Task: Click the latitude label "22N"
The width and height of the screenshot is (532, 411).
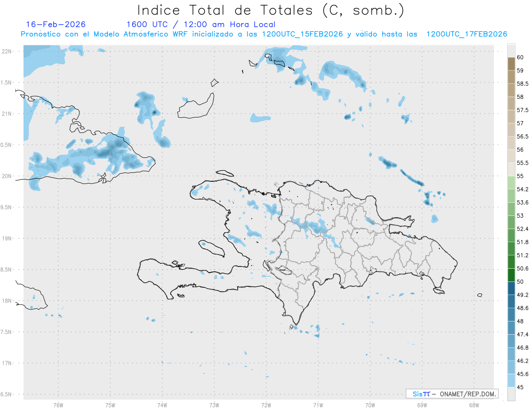Action: coord(8,51)
